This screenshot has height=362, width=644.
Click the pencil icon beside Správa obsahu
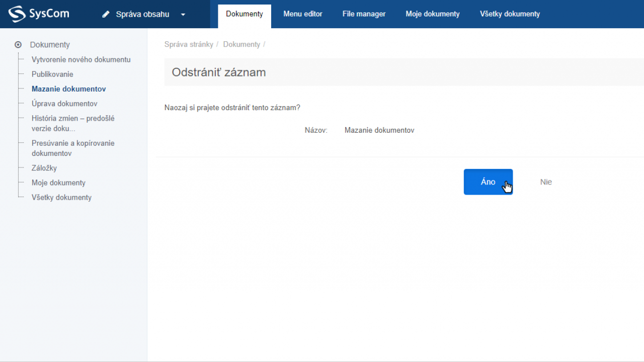tap(106, 15)
